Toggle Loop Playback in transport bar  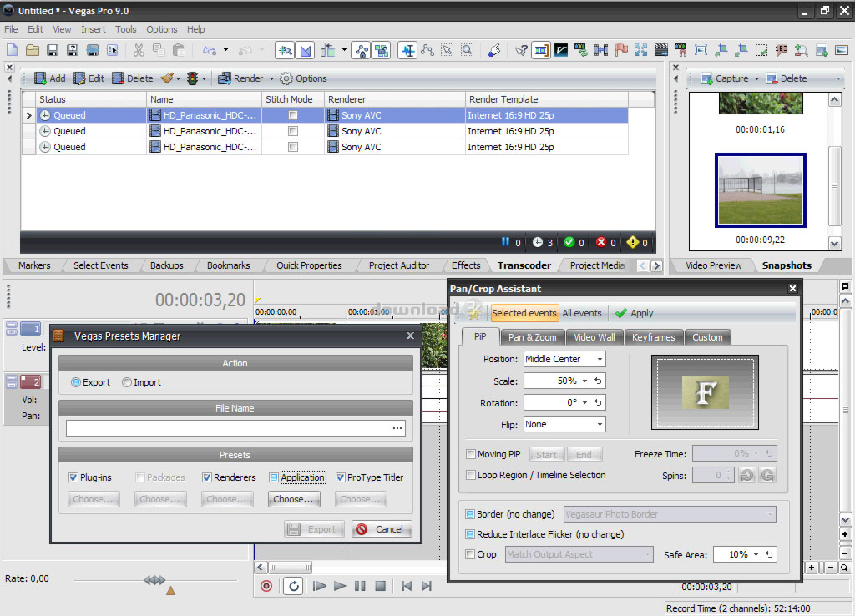point(293,586)
